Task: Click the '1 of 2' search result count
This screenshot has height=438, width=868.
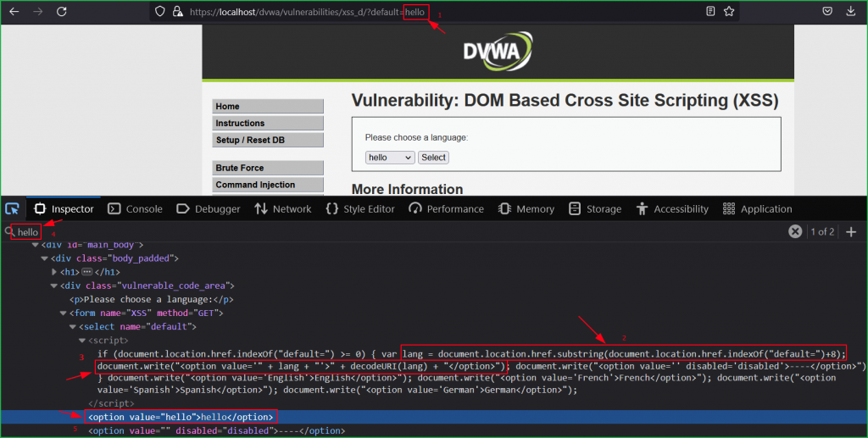Action: 822,232
